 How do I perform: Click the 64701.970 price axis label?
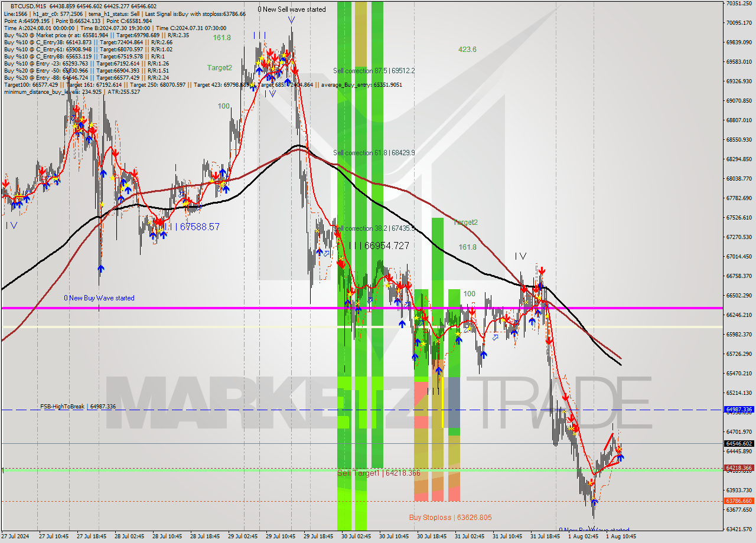739,431
